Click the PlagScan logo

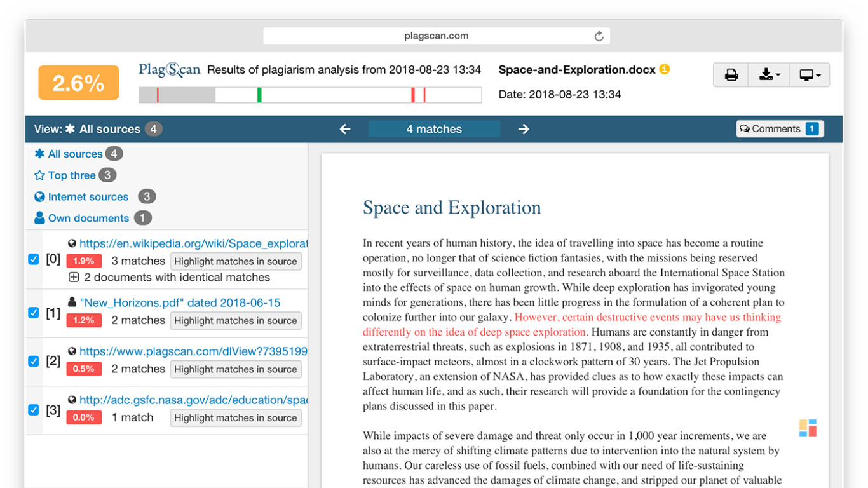(170, 70)
